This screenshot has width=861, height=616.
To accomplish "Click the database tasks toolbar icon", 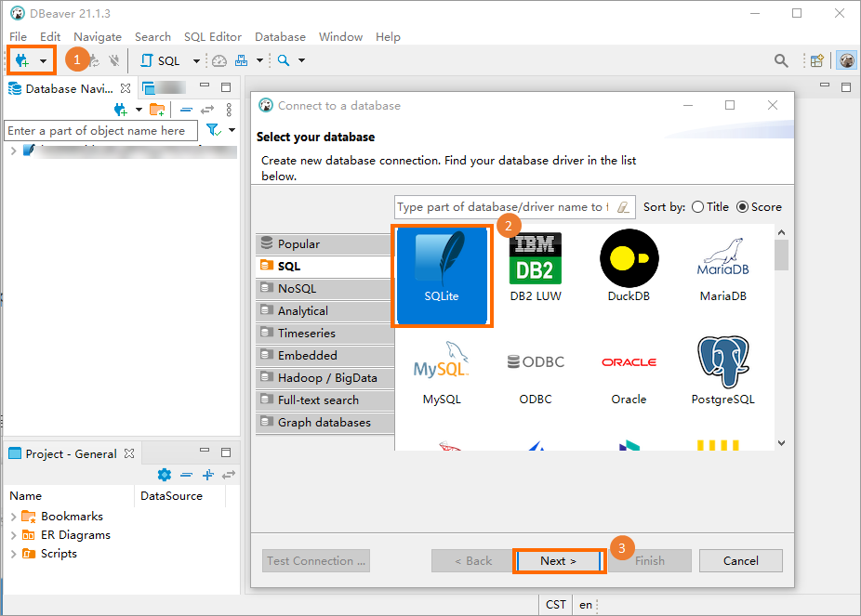I will (x=241, y=60).
